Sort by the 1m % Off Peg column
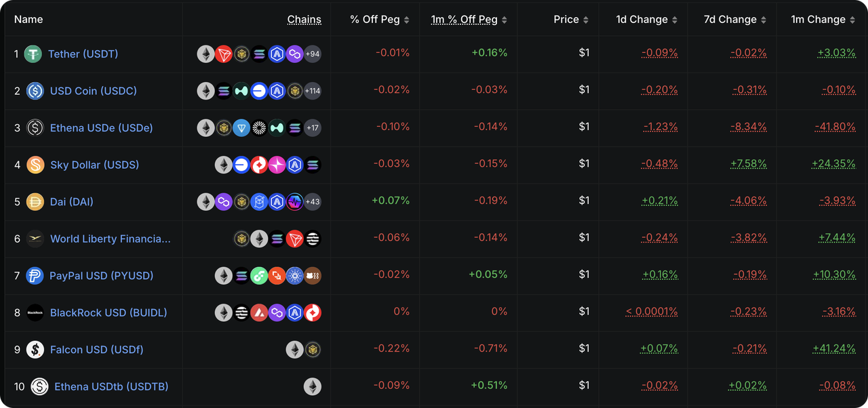 point(469,20)
